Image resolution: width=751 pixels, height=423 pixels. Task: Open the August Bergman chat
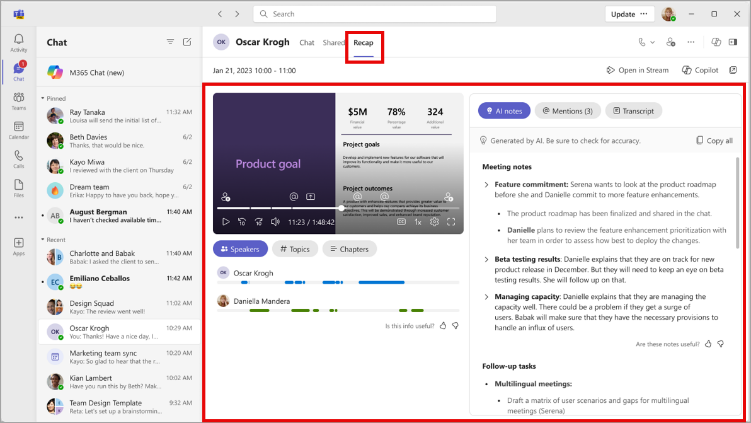(x=119, y=216)
